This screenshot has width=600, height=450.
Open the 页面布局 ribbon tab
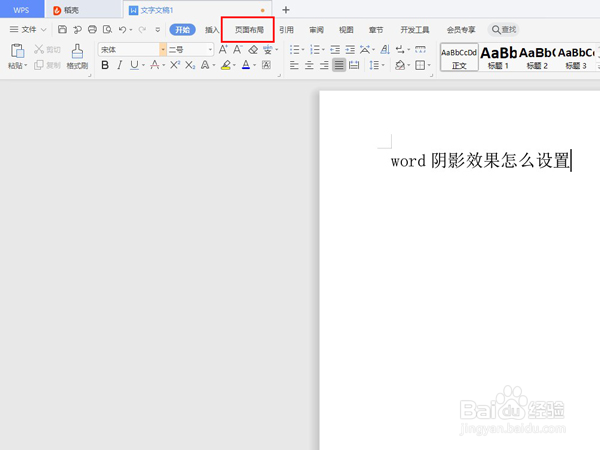pos(249,29)
